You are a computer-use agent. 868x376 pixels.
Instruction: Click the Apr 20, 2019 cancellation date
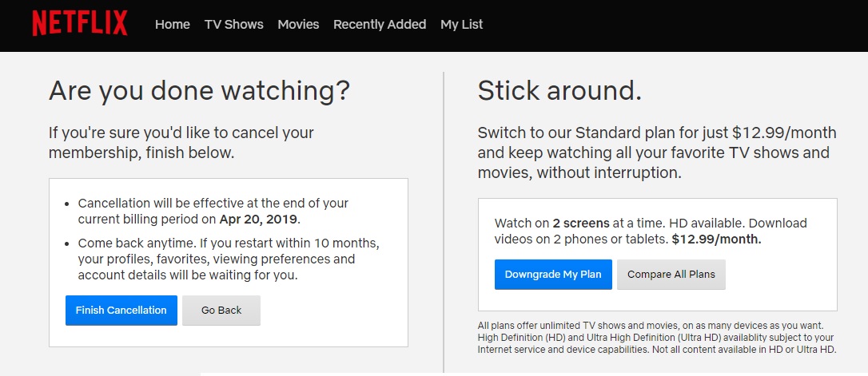click(x=259, y=219)
